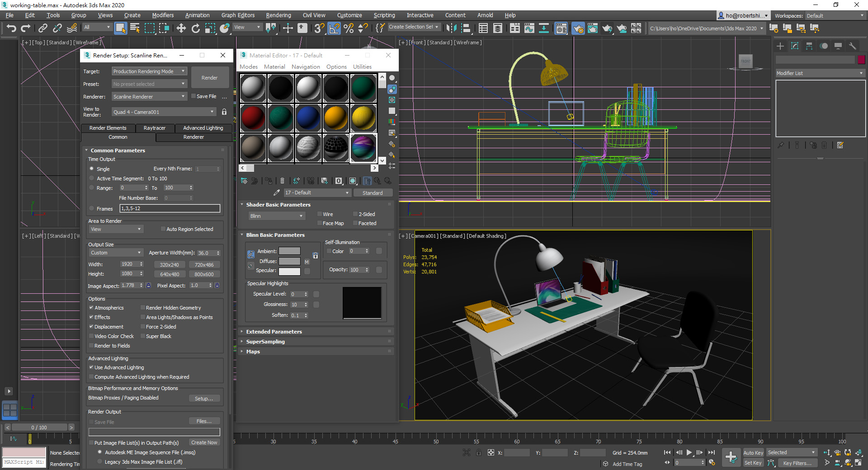868x470 pixels.
Task: Click the Mirror tool icon
Action: (x=451, y=28)
